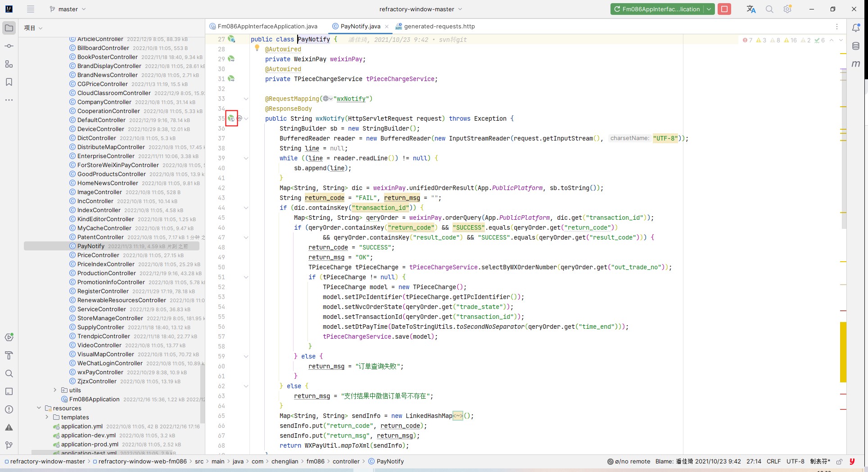Select WeChatLoginController in the project tree

(110, 363)
